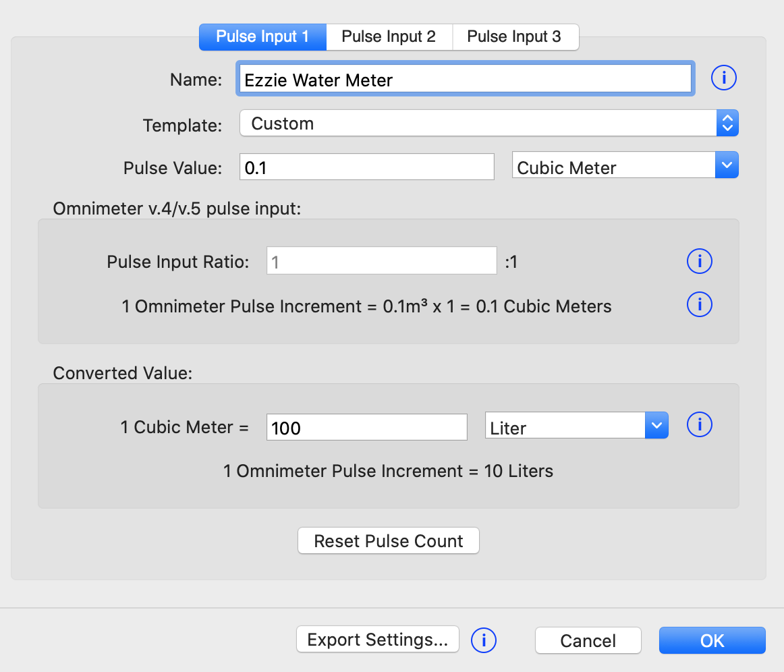Viewport: 784px width, 672px height.
Task: Click the '1 Omnimeter Pulse Increment = 10 Liters' text
Action: [388, 471]
